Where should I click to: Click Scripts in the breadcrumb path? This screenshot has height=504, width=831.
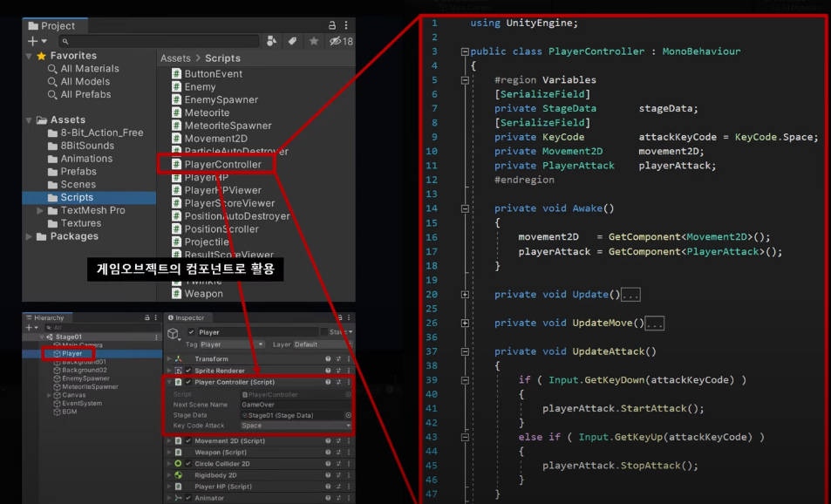(222, 58)
